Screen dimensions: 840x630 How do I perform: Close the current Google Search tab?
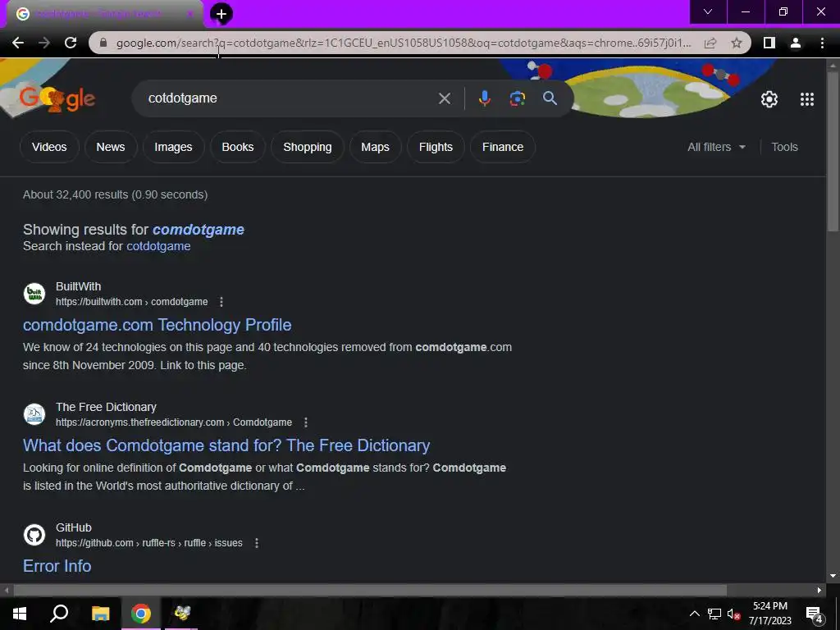click(x=189, y=14)
